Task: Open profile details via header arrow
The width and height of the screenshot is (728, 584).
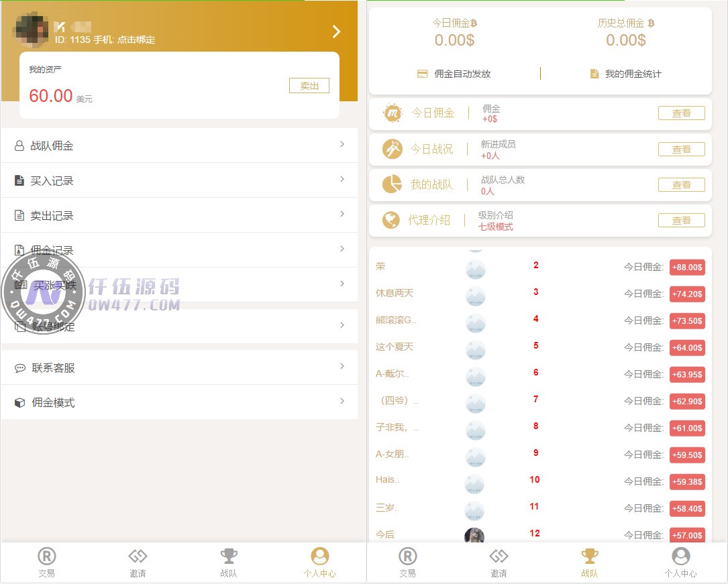Action: (336, 32)
